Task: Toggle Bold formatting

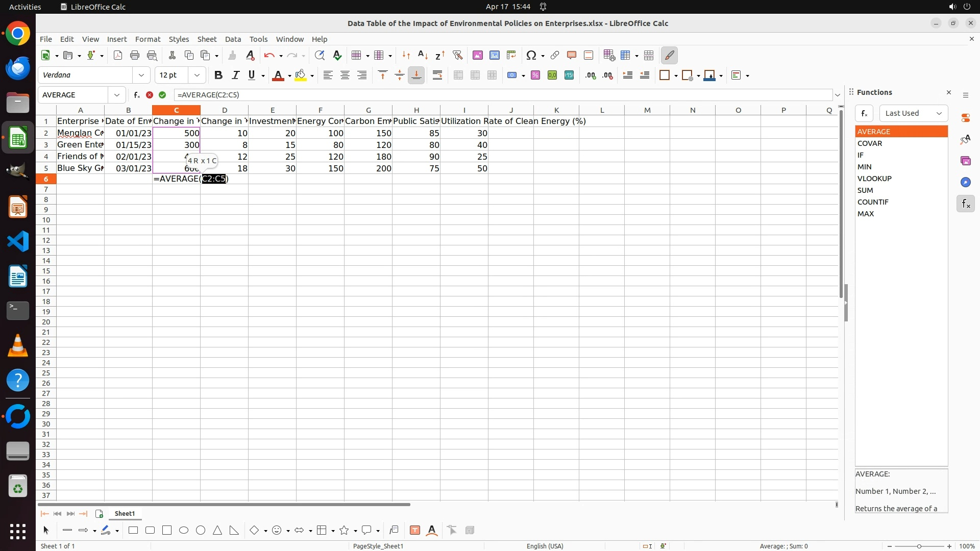Action: 218,75
